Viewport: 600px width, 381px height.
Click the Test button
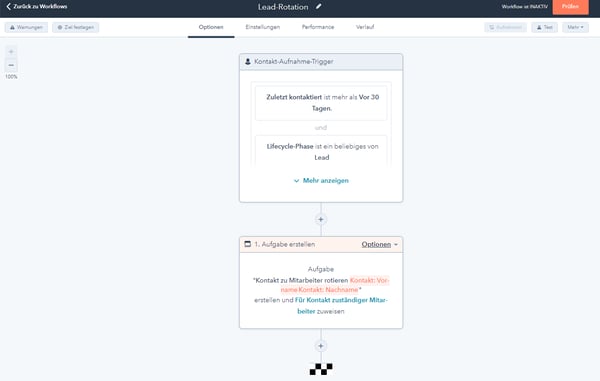click(x=545, y=27)
